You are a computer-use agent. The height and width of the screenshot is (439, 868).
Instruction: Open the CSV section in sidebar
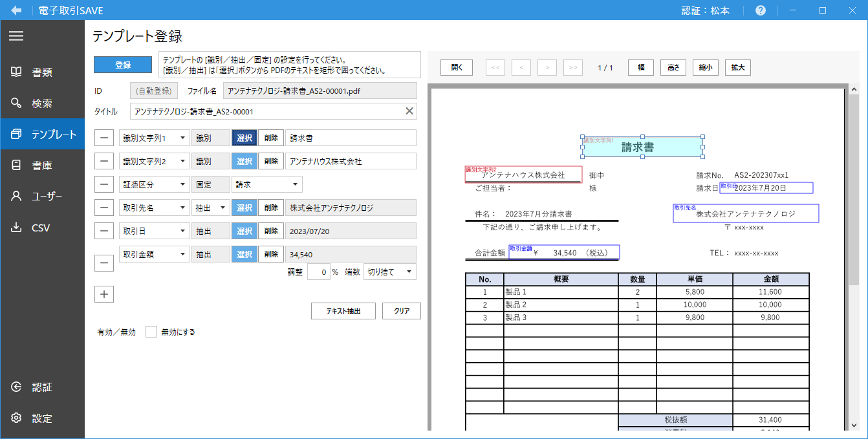click(42, 228)
